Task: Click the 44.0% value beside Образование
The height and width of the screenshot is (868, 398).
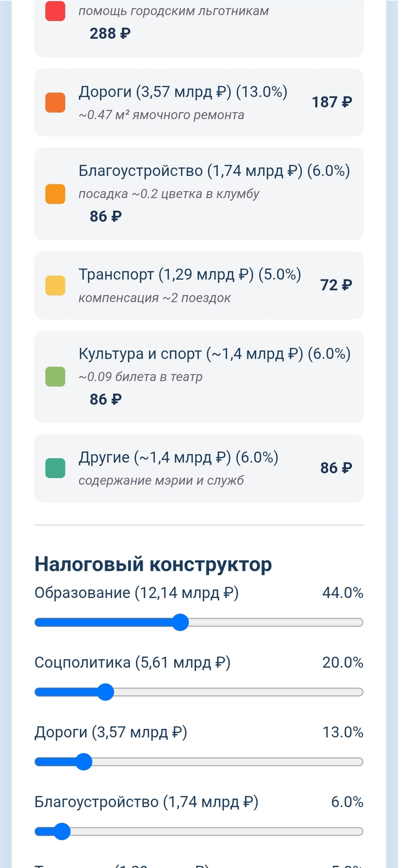Action: 342,593
